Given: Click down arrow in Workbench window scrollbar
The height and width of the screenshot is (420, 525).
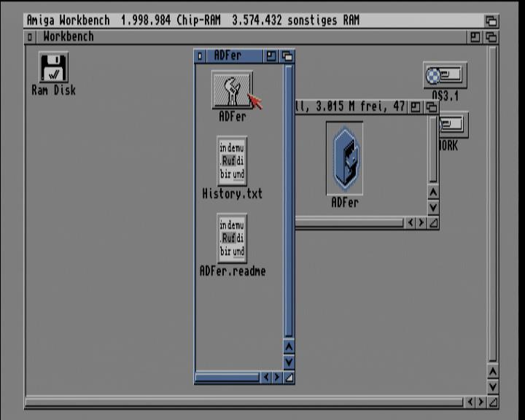Looking at the screenshot, I should 492,387.
